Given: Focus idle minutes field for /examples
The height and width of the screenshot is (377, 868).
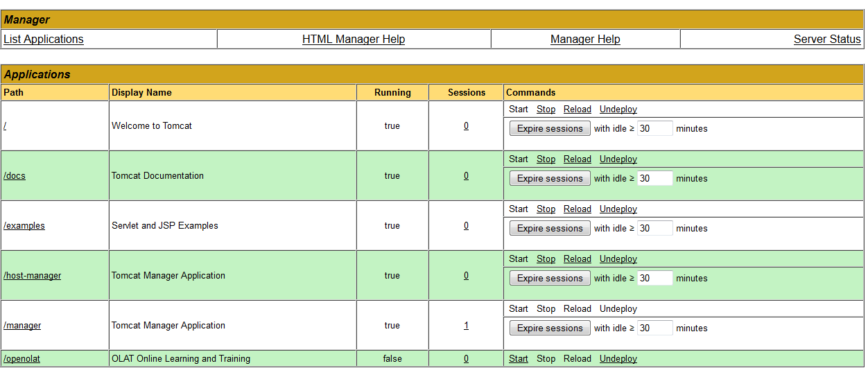Looking at the screenshot, I should coord(655,229).
